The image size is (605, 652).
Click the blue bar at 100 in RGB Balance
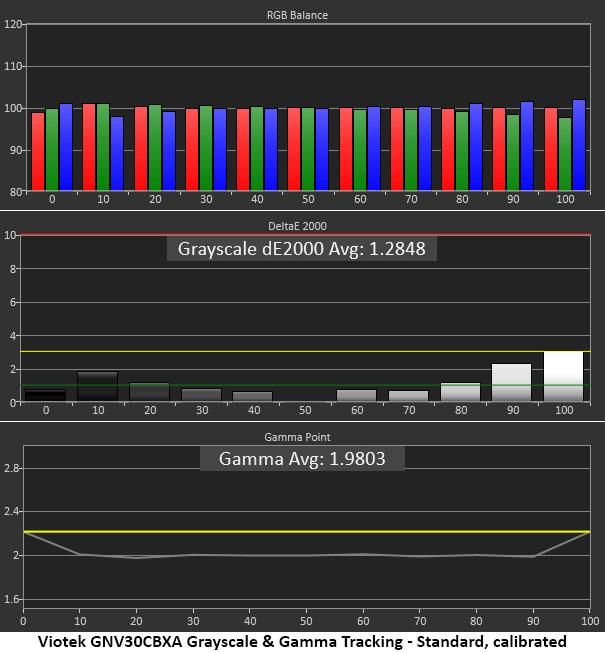(579, 146)
